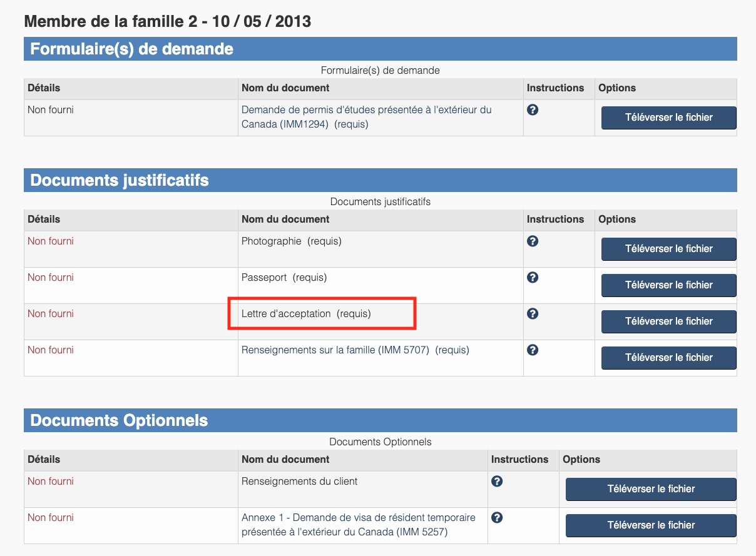756x556 pixels.
Task: Click Non fourni in Renseignements sur la famille row
Action: pos(51,350)
